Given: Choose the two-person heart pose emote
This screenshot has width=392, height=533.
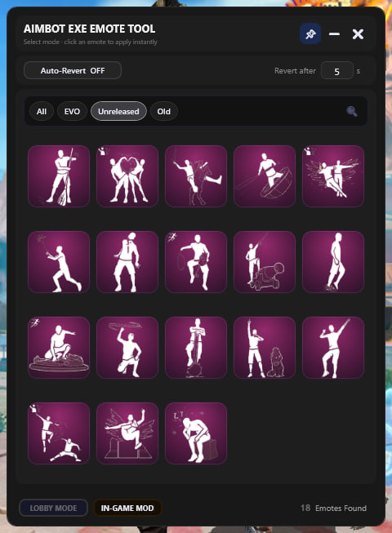Looking at the screenshot, I should click(x=127, y=176).
